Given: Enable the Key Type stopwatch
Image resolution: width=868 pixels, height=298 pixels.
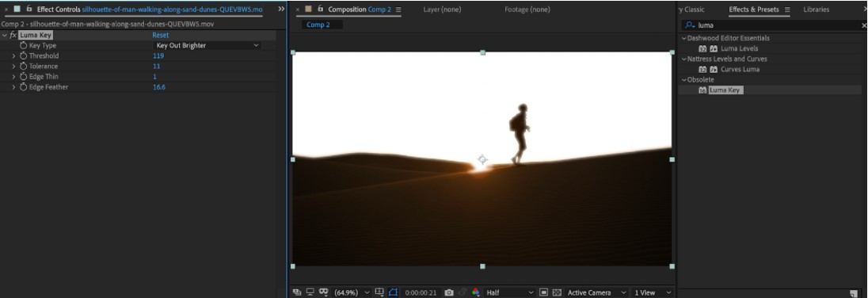Looking at the screenshot, I should point(23,45).
